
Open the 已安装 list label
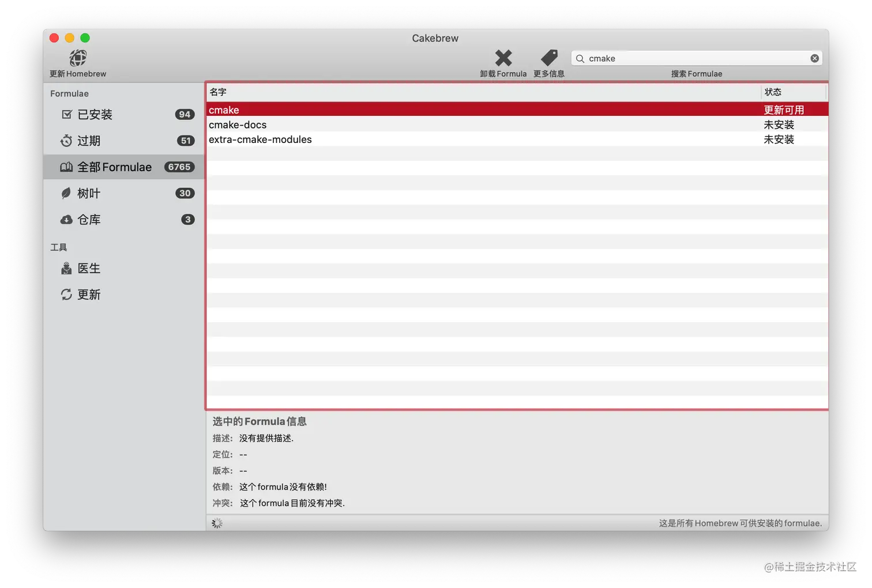95,114
